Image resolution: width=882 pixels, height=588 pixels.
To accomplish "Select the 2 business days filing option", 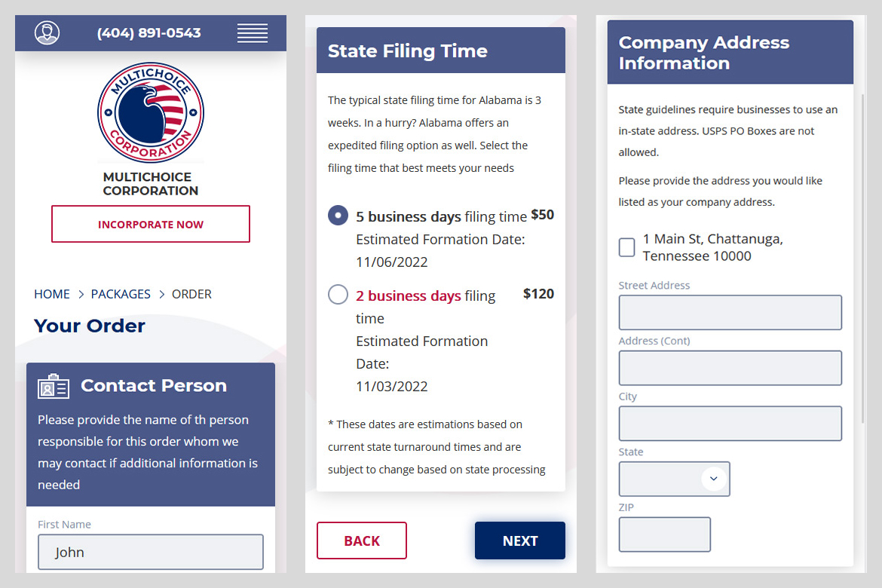I will [x=338, y=294].
